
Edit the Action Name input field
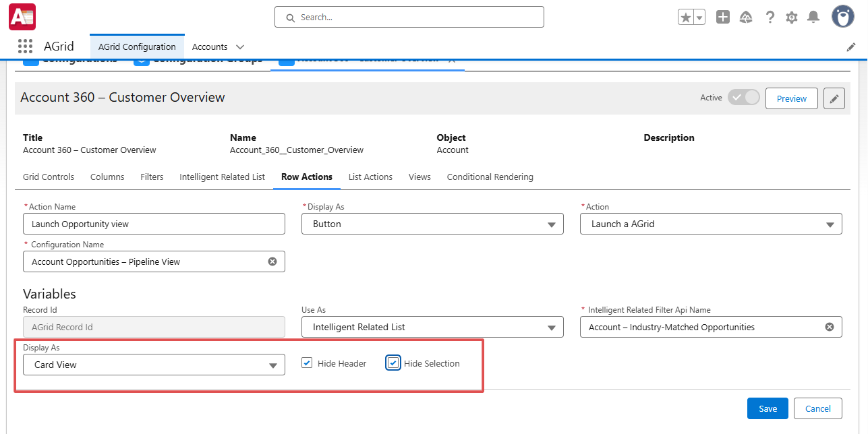pyautogui.click(x=154, y=224)
